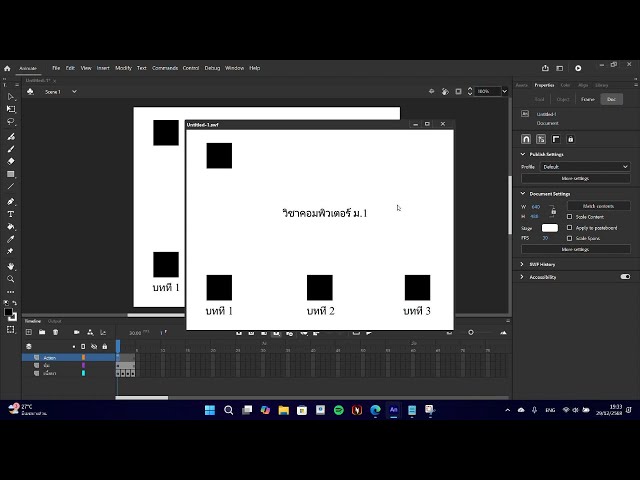Expand the Accessibility section
640x480 pixels.
tap(522, 277)
